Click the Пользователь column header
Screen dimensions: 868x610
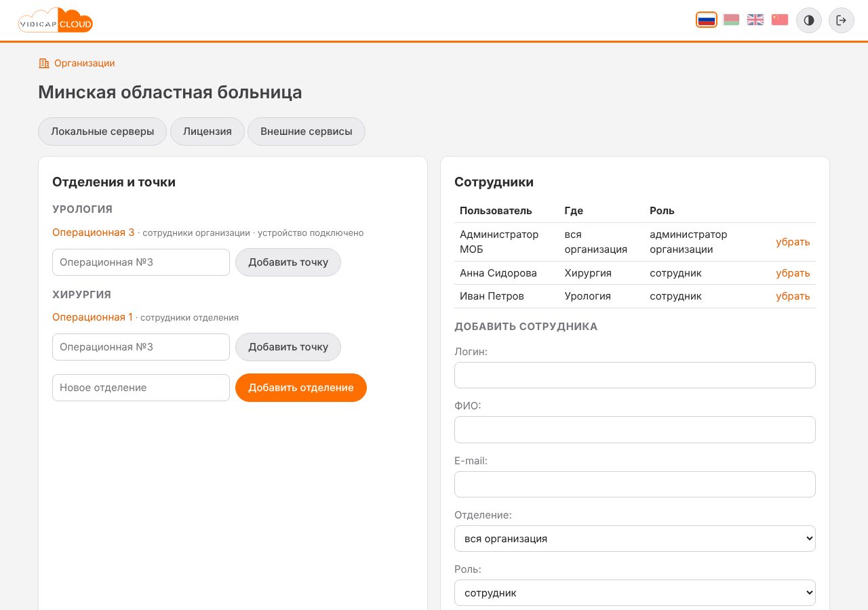click(496, 211)
